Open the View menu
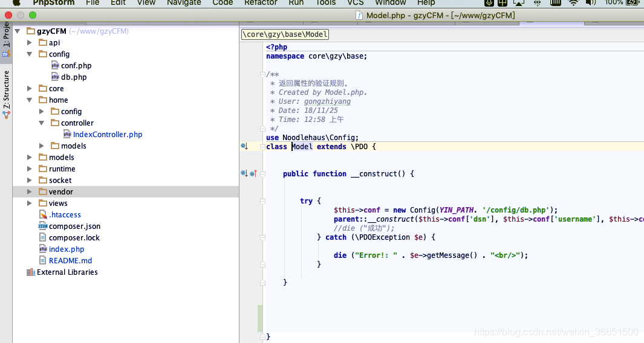 [146, 2]
